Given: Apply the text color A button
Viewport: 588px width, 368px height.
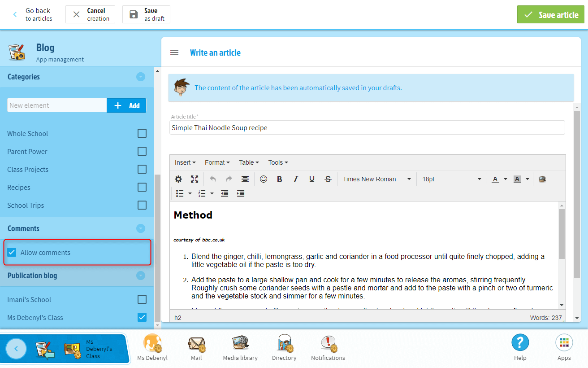Looking at the screenshot, I should tap(495, 179).
